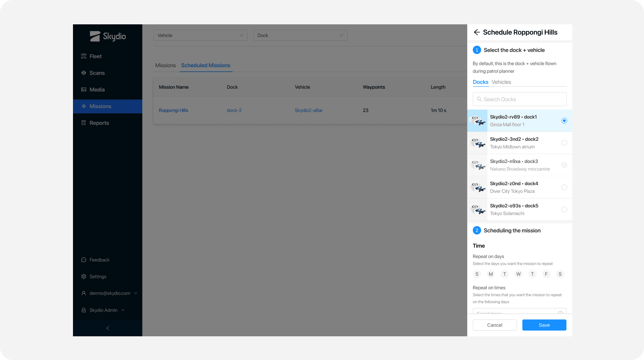Image resolution: width=644 pixels, height=360 pixels.
Task: Open Fleet via its drone icon
Action: [x=84, y=56]
